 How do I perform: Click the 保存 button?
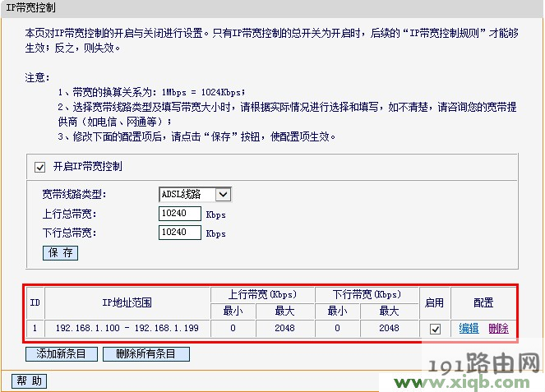click(60, 252)
